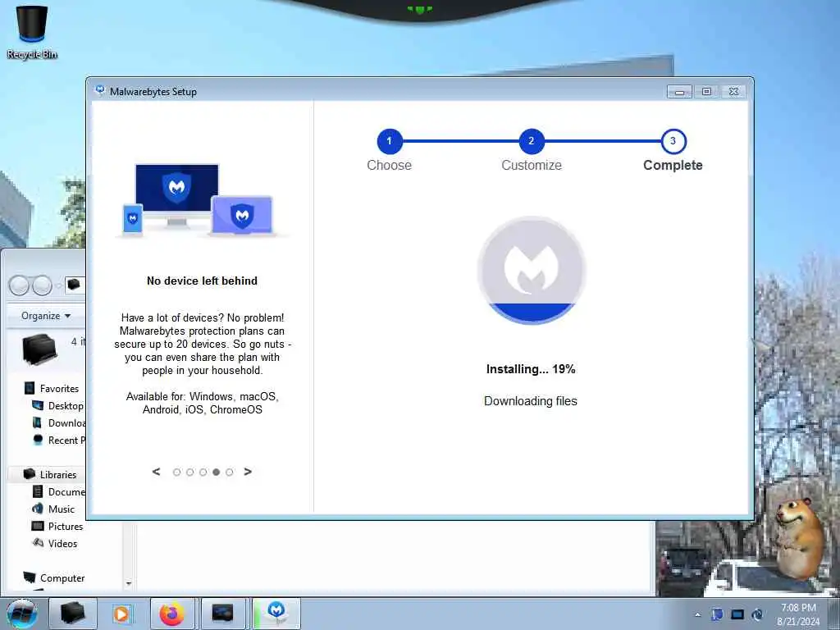The width and height of the screenshot is (840, 630).
Task: Select Videos library in Explorer sidebar
Action: [55, 543]
